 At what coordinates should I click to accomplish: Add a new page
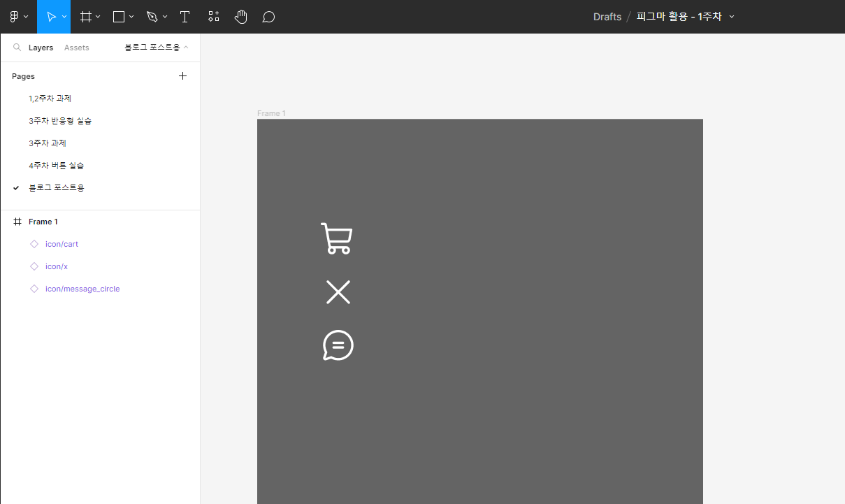(183, 76)
